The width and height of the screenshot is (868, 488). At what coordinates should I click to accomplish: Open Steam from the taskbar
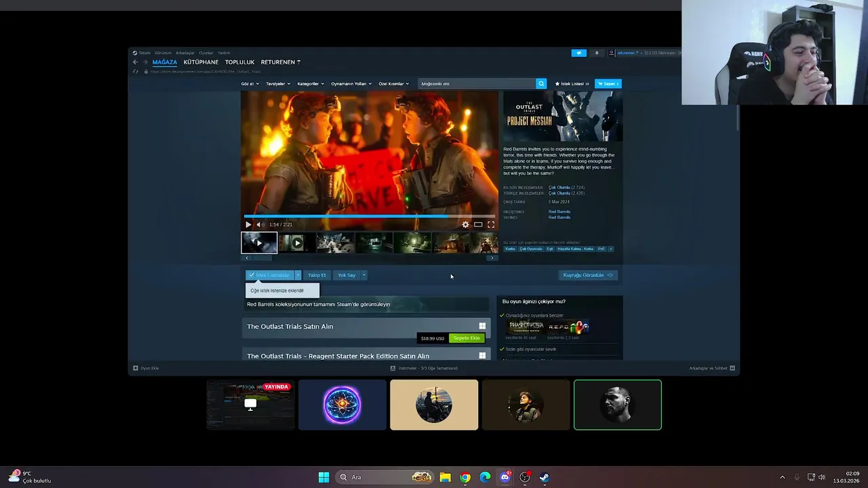545,477
